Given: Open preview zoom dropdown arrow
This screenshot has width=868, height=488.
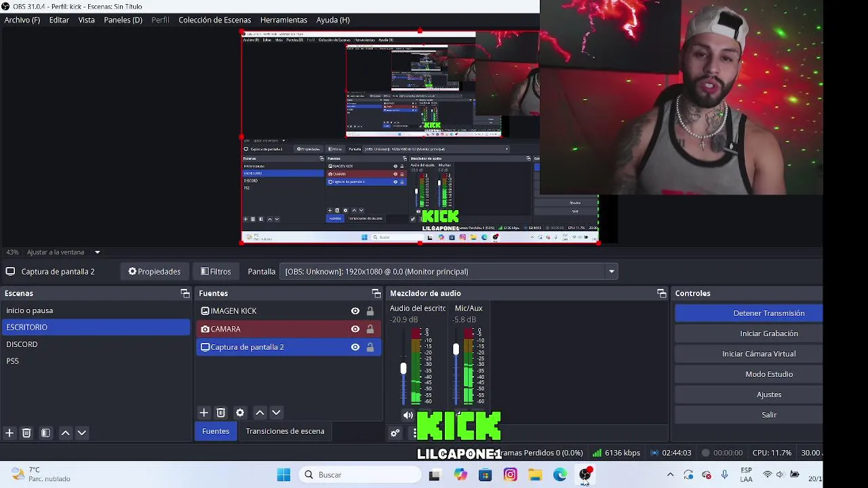Looking at the screenshot, I should [x=97, y=252].
